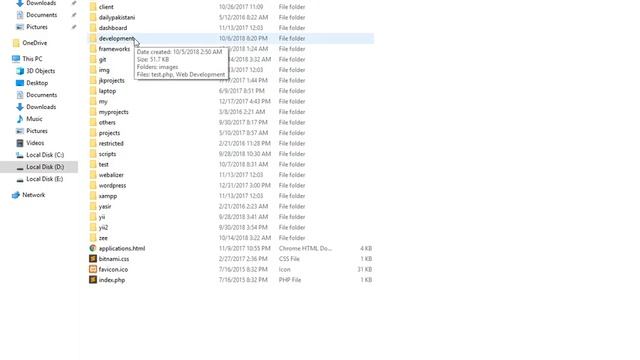Image resolution: width=640 pixels, height=360 pixels.
Task: Open pinned Pictures in Quick access
Action: coord(37,27)
